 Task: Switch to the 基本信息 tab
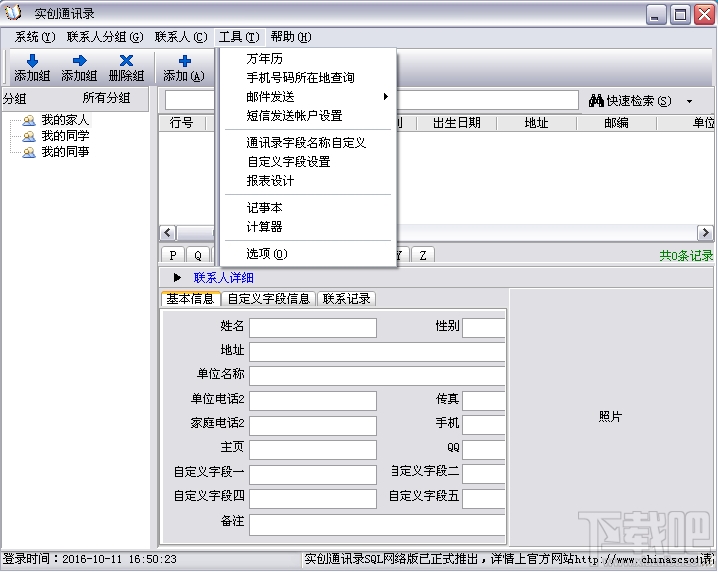[190, 299]
